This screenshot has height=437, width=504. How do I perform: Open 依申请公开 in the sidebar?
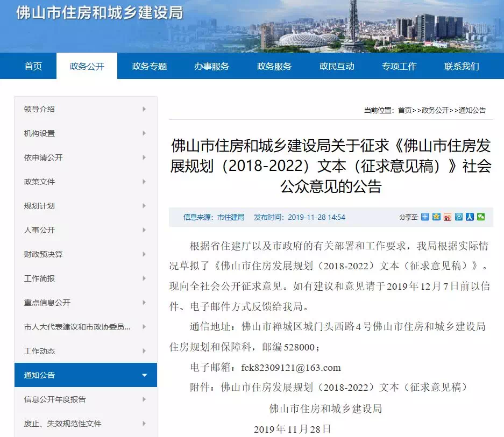(43, 157)
